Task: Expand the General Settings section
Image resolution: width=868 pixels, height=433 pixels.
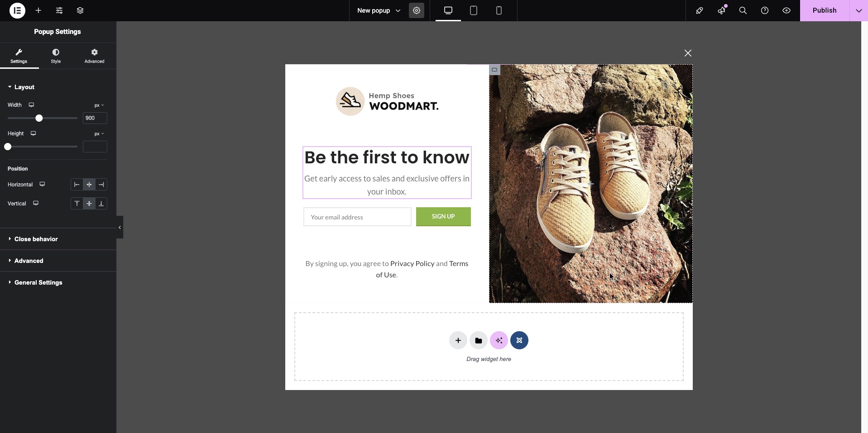Action: [38, 282]
